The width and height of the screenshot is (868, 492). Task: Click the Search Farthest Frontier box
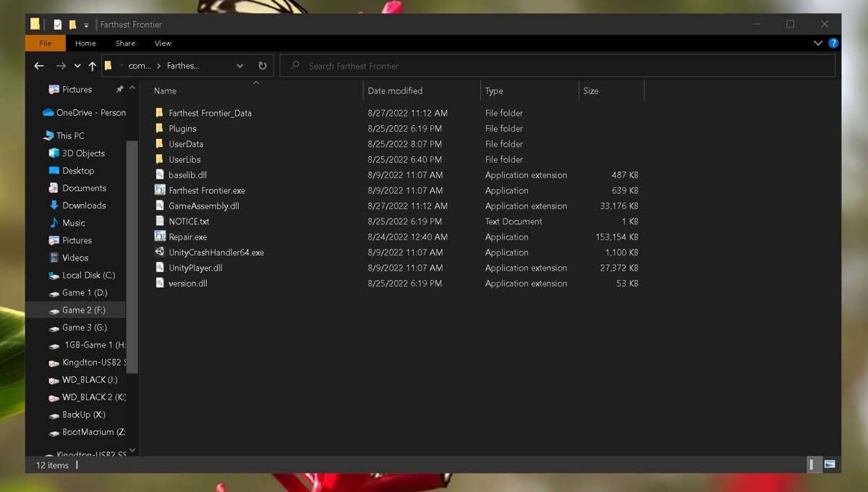[557, 66]
